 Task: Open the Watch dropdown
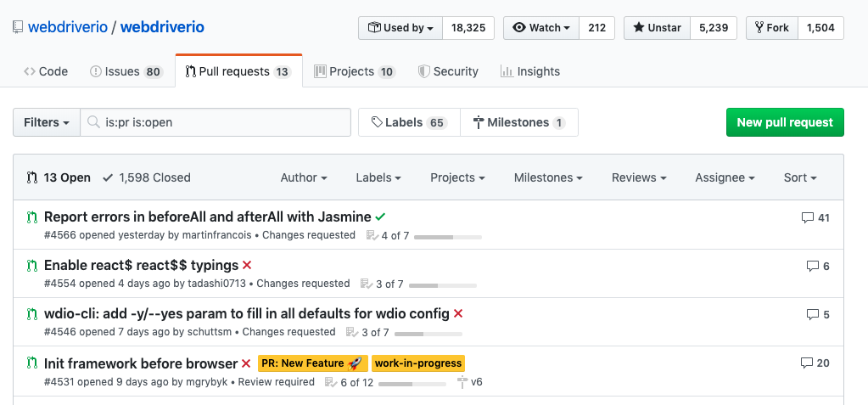coord(540,28)
